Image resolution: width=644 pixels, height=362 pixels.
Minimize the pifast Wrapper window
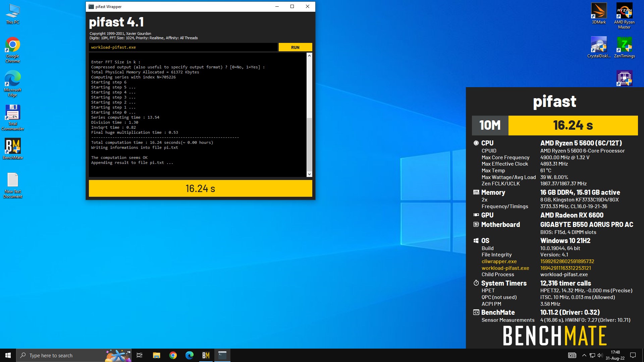[277, 6]
